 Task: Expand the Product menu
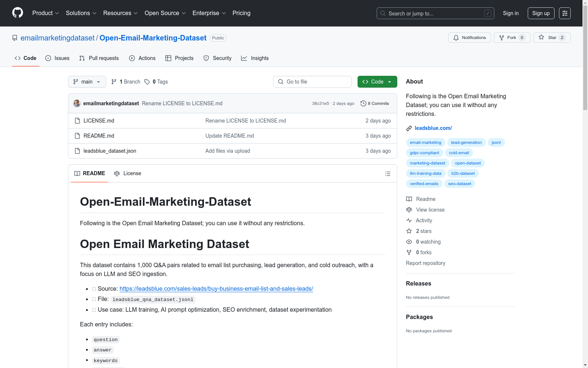click(46, 13)
